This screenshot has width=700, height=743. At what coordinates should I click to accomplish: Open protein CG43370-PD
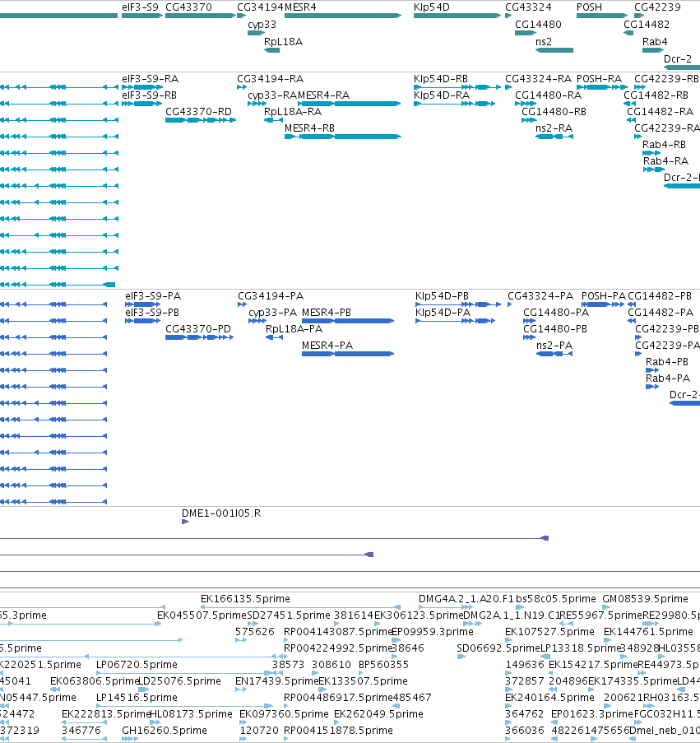pyautogui.click(x=199, y=337)
